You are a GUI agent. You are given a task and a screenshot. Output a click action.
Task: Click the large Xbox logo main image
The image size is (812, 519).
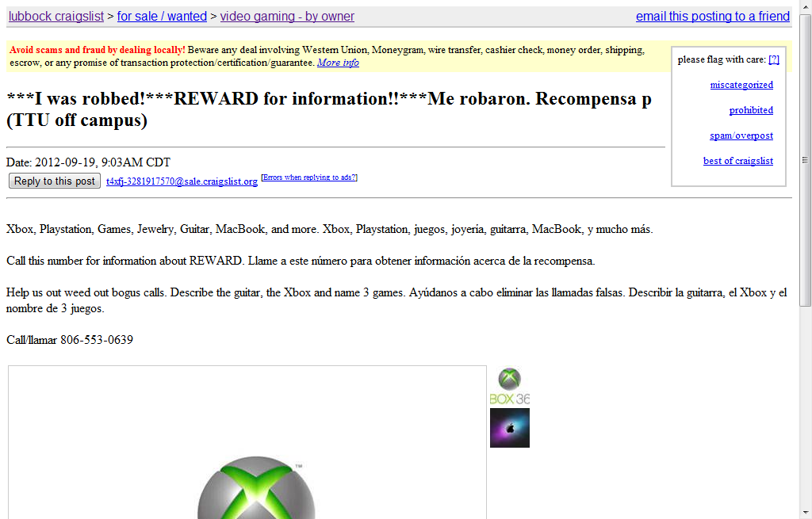[x=247, y=442]
